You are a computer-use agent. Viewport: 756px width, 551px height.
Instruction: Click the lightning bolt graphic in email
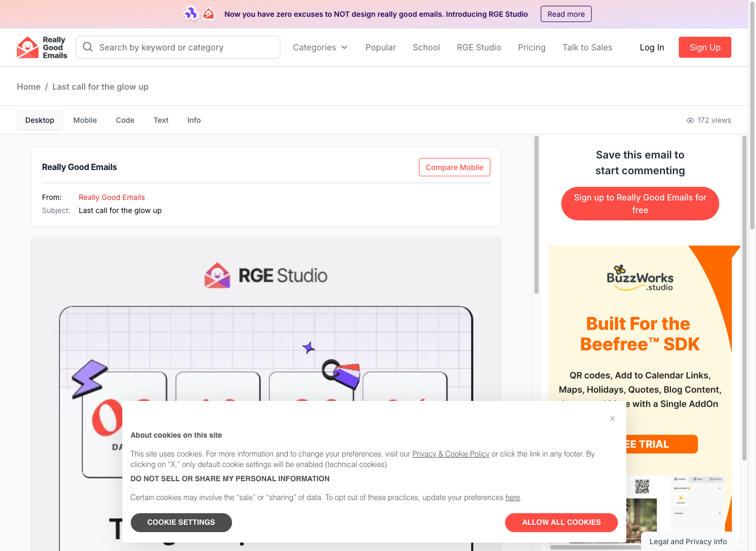(89, 379)
